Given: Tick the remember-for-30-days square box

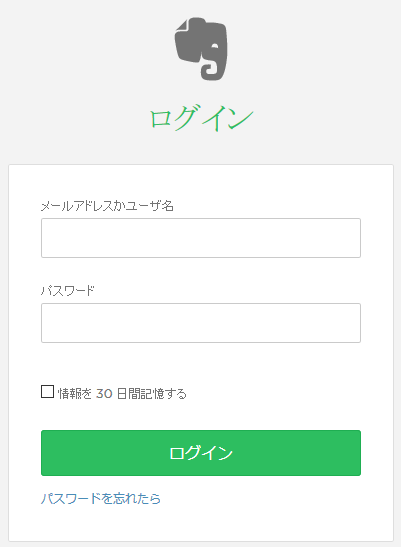Looking at the screenshot, I should (47, 392).
